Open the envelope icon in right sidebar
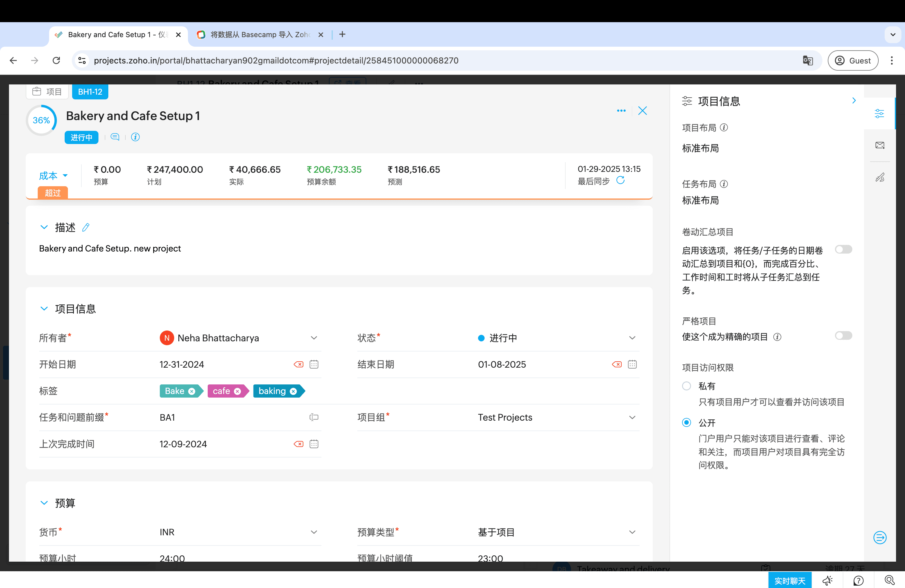This screenshot has height=588, width=905. point(880,145)
